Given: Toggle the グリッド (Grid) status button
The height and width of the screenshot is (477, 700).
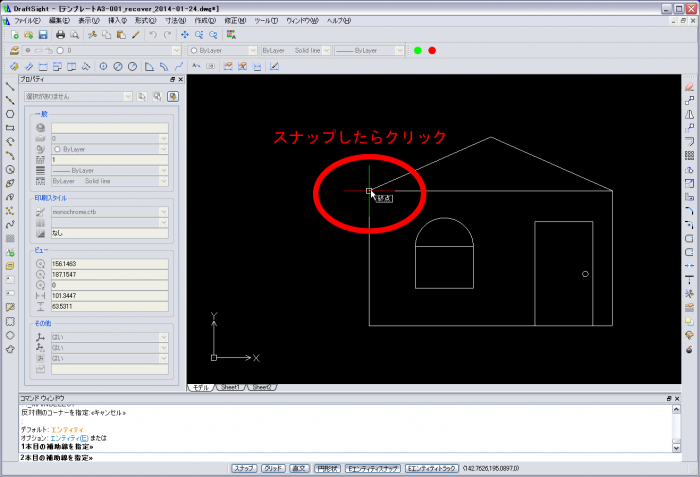Looking at the screenshot, I should (272, 468).
